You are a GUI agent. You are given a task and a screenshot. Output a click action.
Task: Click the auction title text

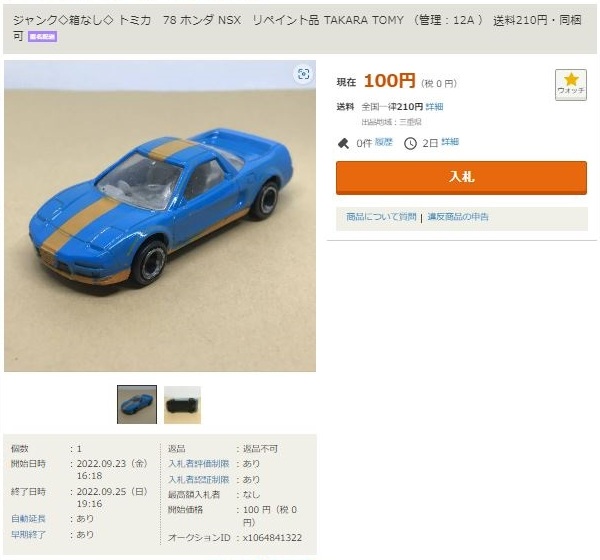297,27
